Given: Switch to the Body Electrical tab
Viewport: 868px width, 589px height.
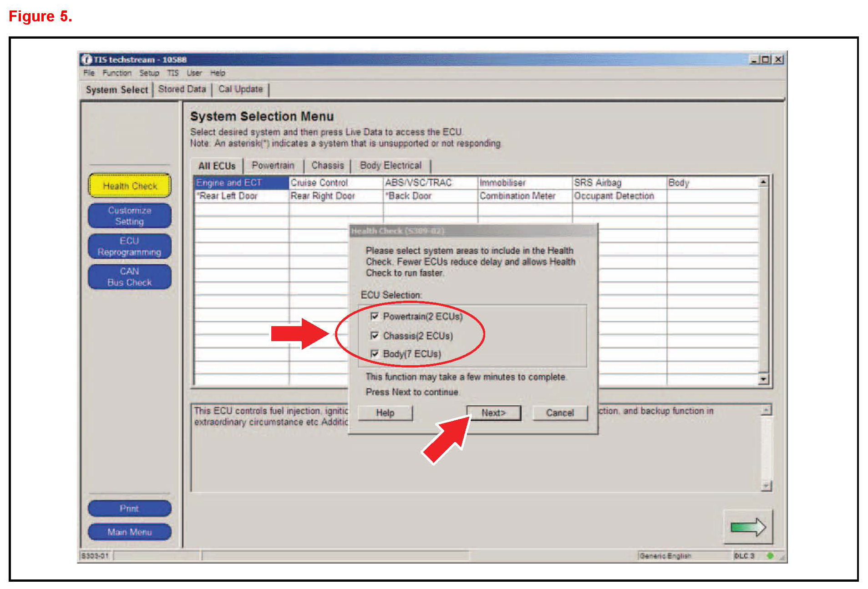Looking at the screenshot, I should pos(390,166).
